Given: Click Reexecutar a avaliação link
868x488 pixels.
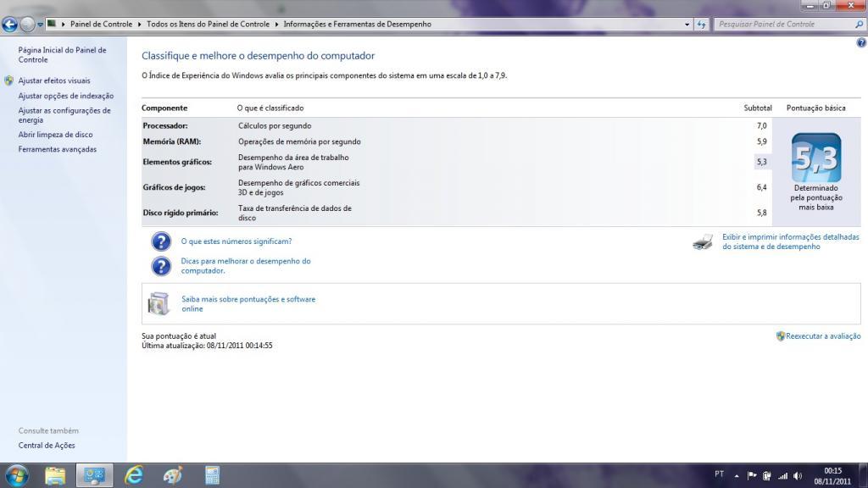Looking at the screenshot, I should (823, 335).
